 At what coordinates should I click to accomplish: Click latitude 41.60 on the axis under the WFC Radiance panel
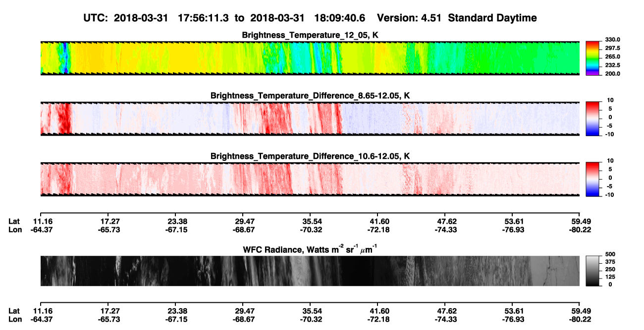(x=378, y=311)
